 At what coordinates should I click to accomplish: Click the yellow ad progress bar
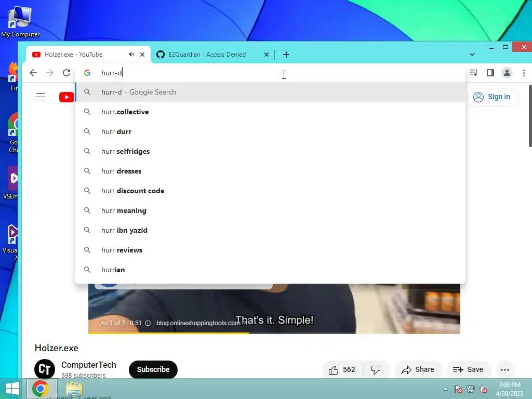[x=169, y=333]
